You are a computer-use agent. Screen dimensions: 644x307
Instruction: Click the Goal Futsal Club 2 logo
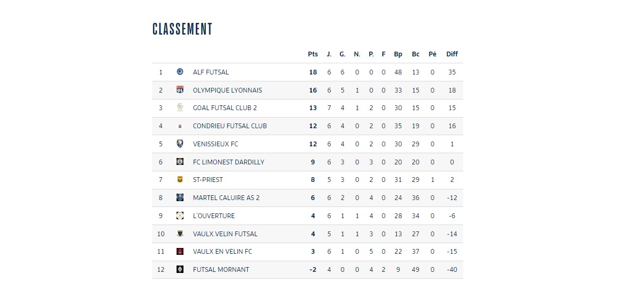(x=180, y=107)
